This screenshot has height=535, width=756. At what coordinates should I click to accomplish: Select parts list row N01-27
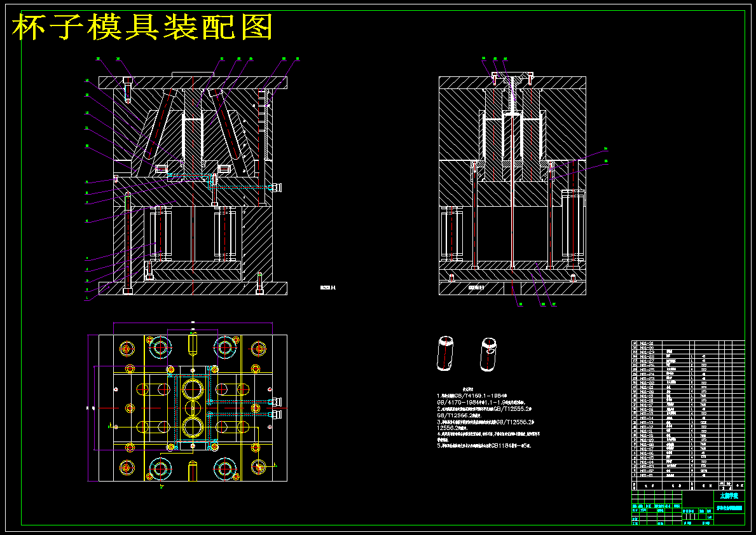click(x=688, y=360)
